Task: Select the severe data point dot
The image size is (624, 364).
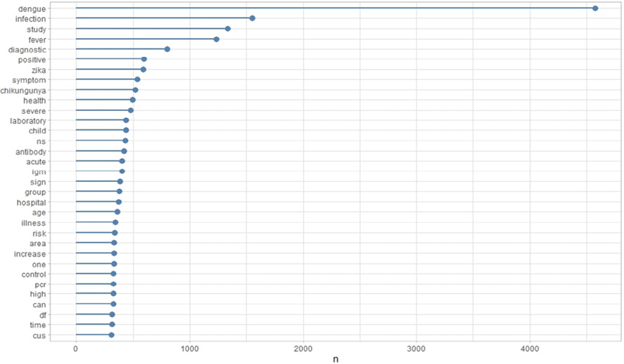Action: (x=131, y=110)
